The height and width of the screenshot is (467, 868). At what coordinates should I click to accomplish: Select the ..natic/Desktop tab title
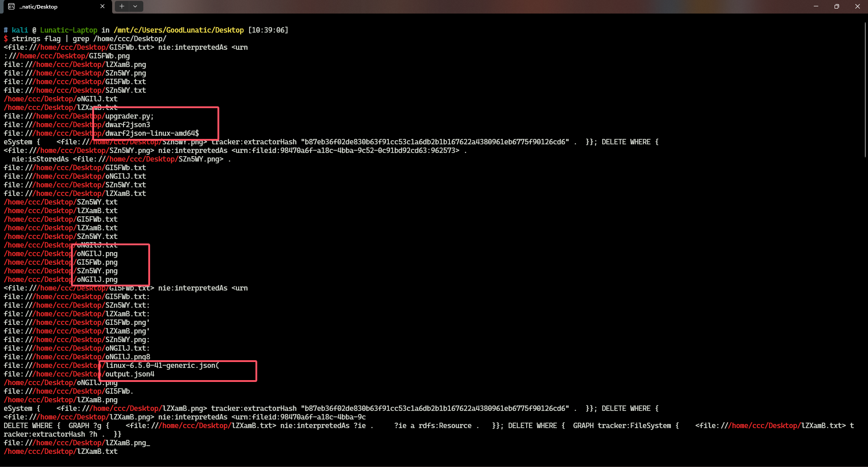tap(38, 7)
